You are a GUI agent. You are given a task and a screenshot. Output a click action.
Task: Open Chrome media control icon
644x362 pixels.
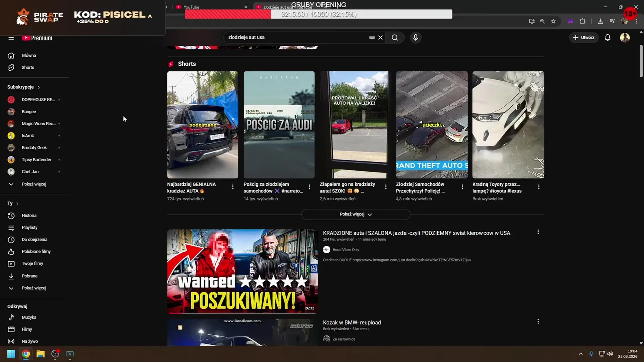[x=612, y=21]
